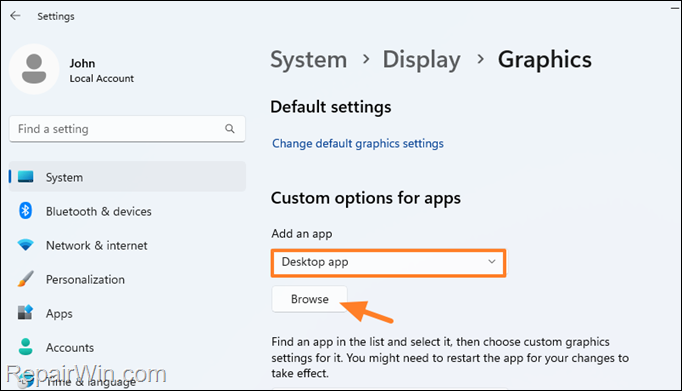The width and height of the screenshot is (682, 391).
Task: Click the Settings window title
Action: pyautogui.click(x=56, y=17)
